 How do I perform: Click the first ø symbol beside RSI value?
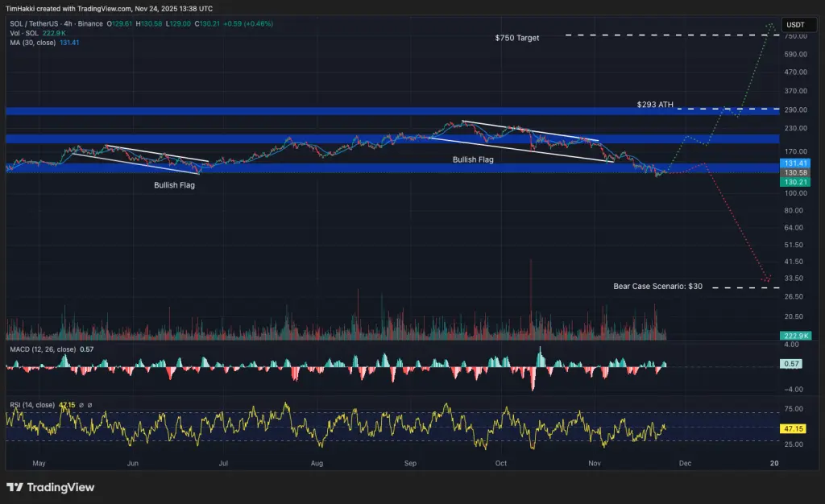[81, 405]
